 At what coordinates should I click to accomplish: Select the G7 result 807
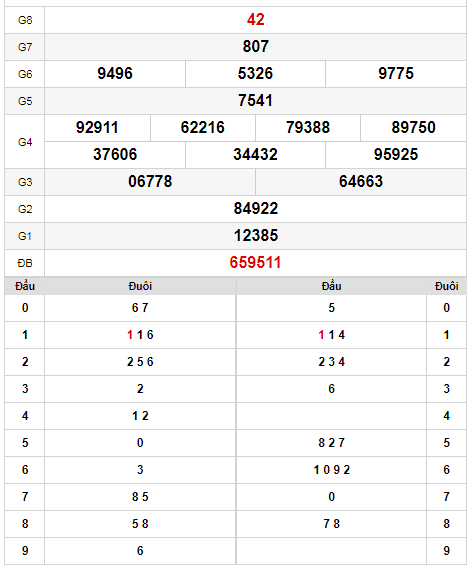coord(255,47)
